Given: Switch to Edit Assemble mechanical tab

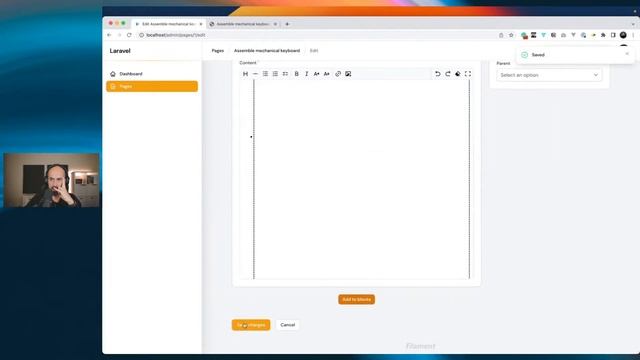Looking at the screenshot, I should pos(169,24).
